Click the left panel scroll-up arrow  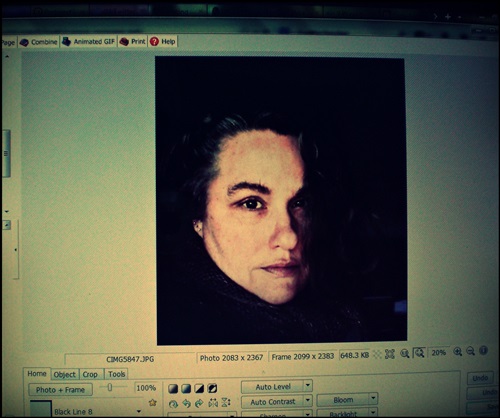7,57
